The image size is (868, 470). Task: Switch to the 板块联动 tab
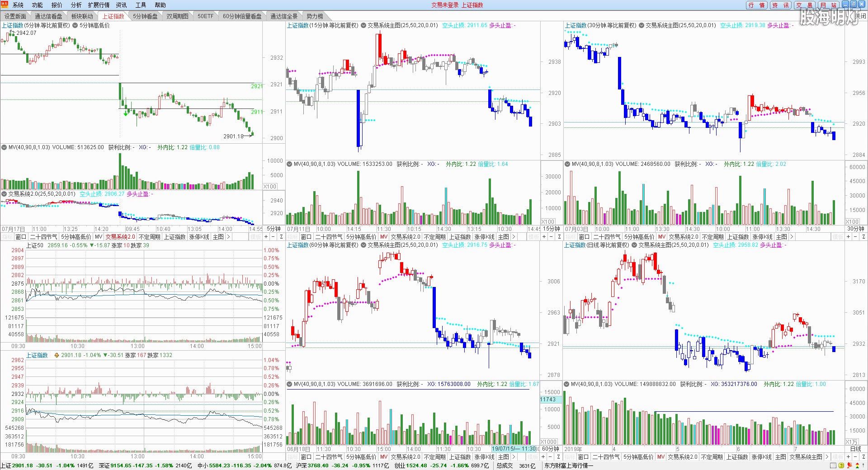pyautogui.click(x=82, y=16)
